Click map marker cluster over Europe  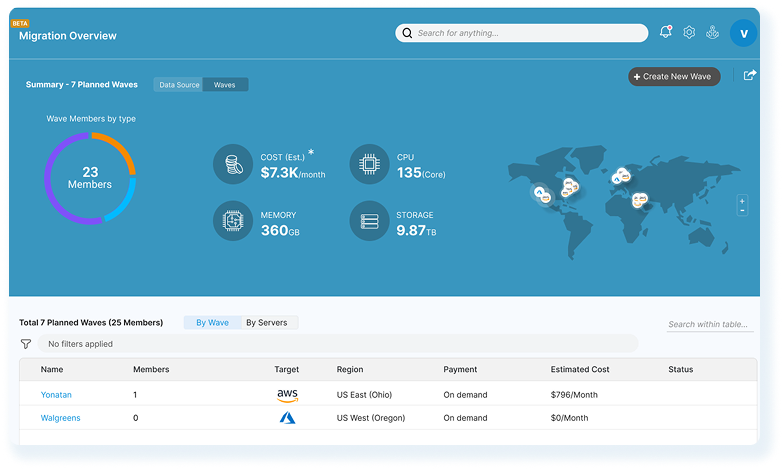tap(621, 176)
